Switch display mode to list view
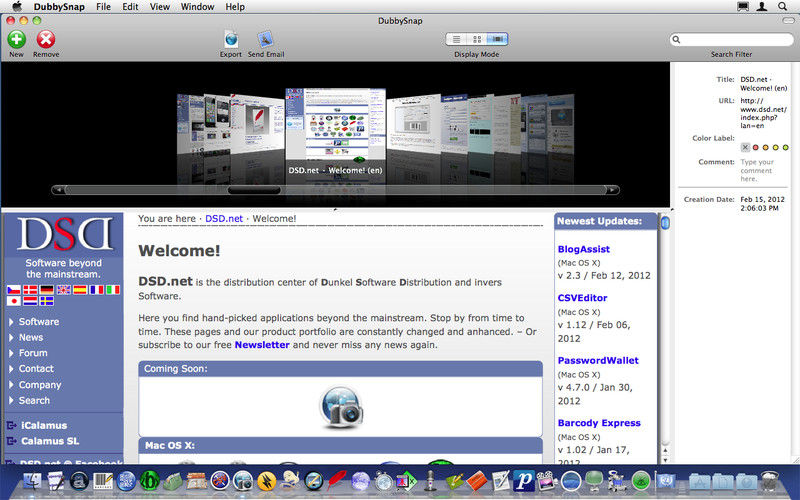This screenshot has height=500, width=800. pos(456,39)
